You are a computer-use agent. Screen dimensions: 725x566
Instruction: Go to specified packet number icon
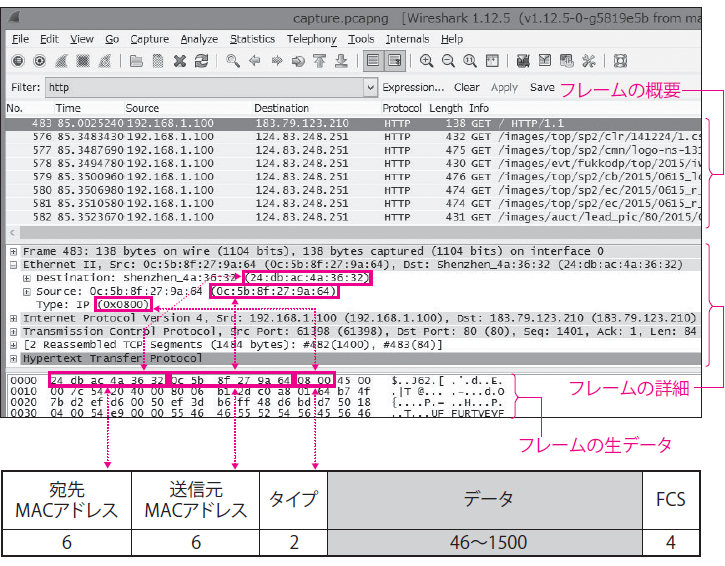click(298, 61)
